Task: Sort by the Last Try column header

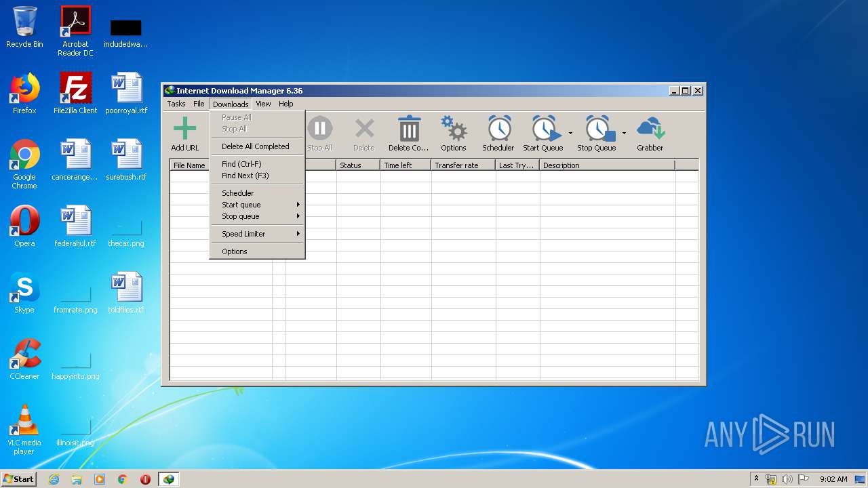Action: pos(517,165)
